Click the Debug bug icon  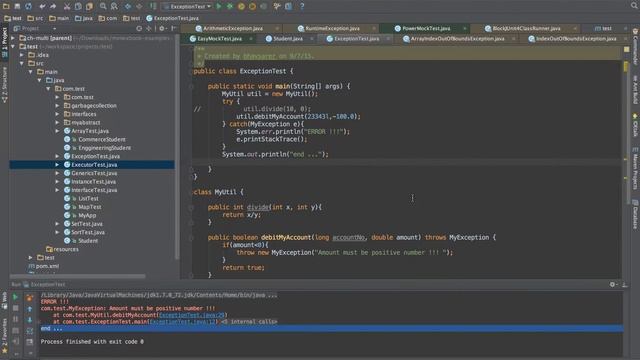point(230,6)
